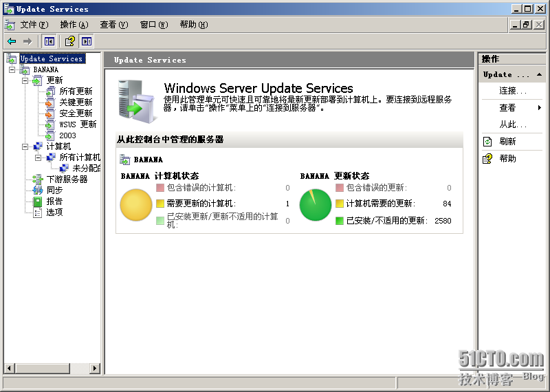The image size is (550, 392).
Task: Open the 窗口(W) menu
Action: point(154,25)
